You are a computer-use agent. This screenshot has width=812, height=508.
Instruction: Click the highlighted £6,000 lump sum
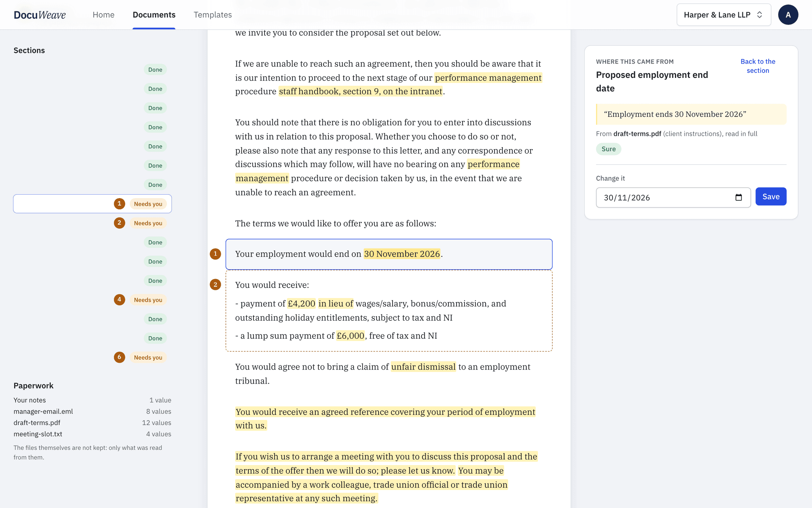[x=350, y=336]
